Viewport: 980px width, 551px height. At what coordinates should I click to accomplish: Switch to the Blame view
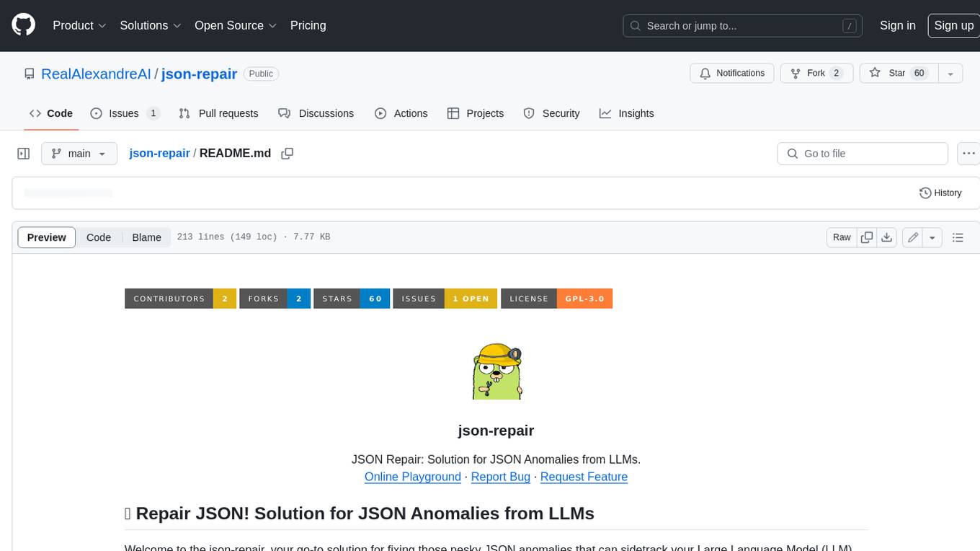tap(147, 237)
